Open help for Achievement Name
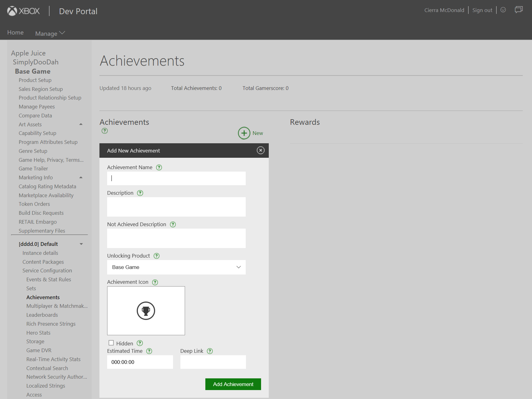Image resolution: width=532 pixels, height=399 pixels. tap(159, 167)
